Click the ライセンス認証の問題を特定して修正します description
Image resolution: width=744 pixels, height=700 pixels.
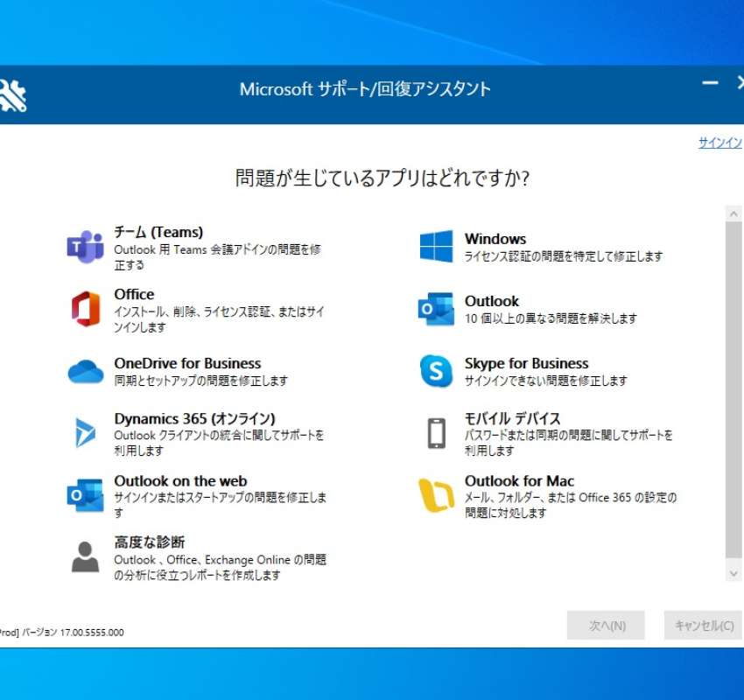(563, 256)
